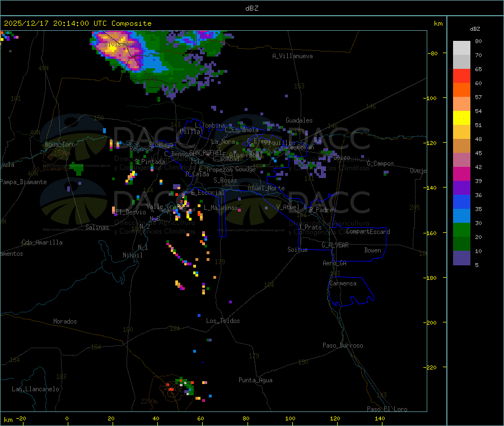Click the 0 km horizontal axis tick

click(x=67, y=418)
